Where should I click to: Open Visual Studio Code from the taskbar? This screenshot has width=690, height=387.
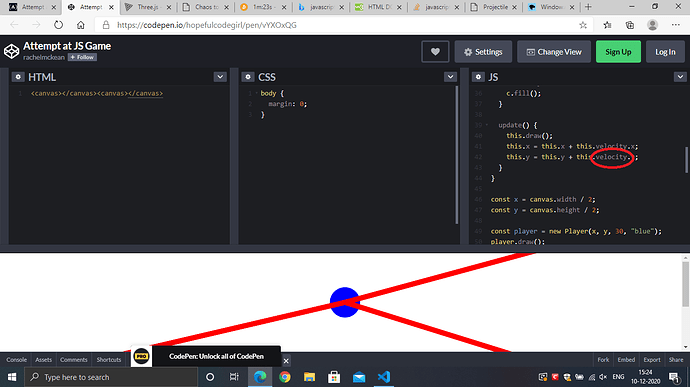point(384,377)
